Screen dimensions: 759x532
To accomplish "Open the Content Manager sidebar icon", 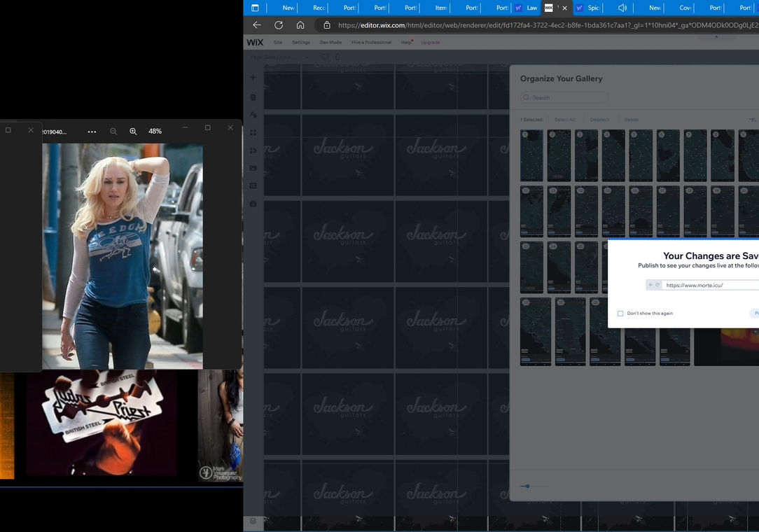I will (x=253, y=186).
